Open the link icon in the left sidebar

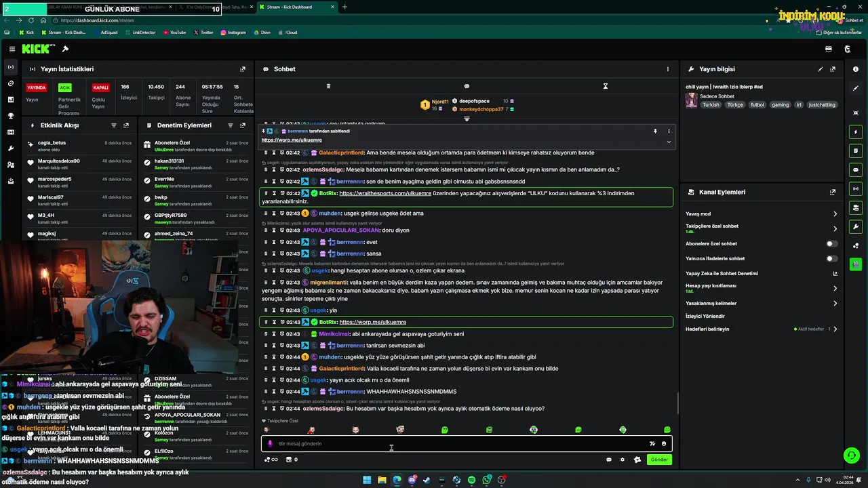tap(10, 83)
